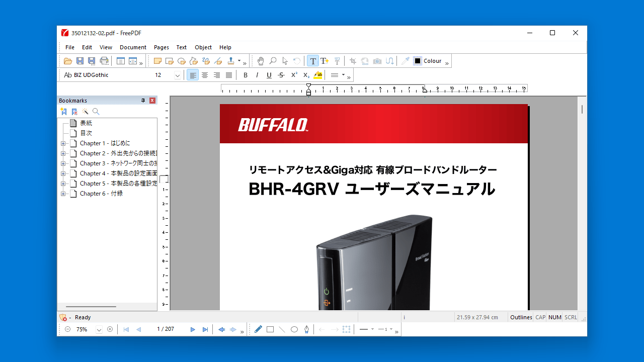Screen dimensions: 644x362
Task: Go to the next page
Action: click(x=193, y=329)
